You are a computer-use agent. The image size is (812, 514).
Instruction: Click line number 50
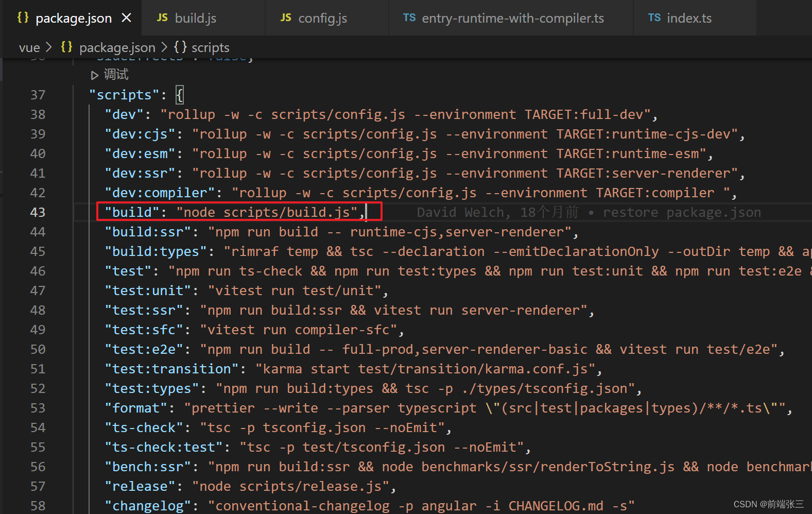pyautogui.click(x=38, y=349)
